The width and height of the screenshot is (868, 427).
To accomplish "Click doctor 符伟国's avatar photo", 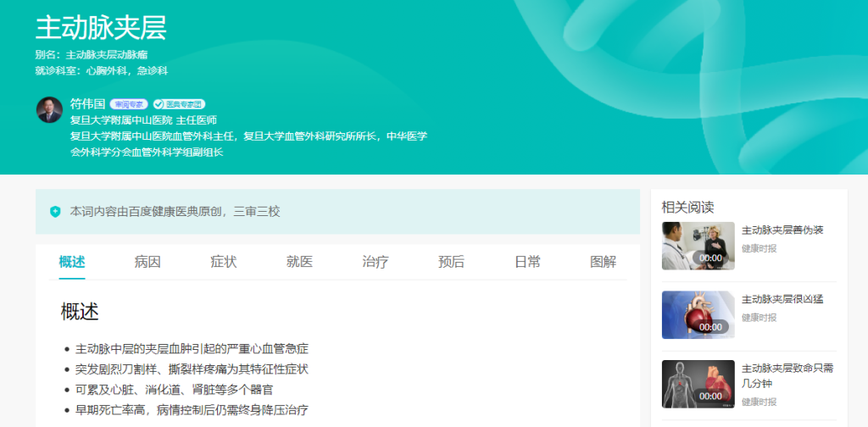I will tap(49, 109).
